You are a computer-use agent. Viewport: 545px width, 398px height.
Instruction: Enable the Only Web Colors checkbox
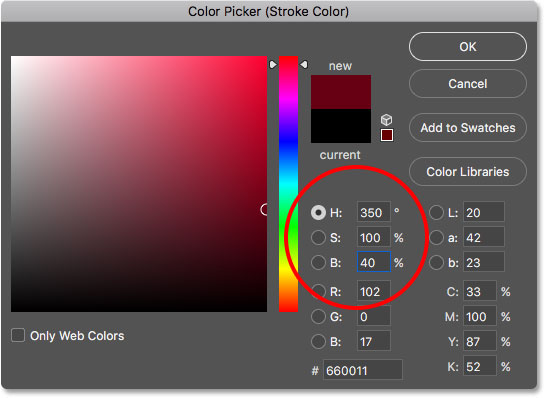click(18, 335)
